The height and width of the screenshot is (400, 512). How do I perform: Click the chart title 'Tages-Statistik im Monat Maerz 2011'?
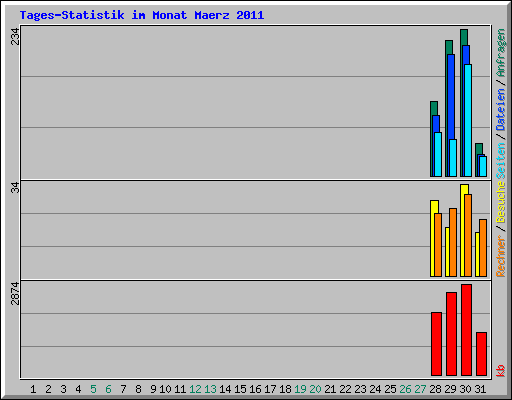[142, 15]
